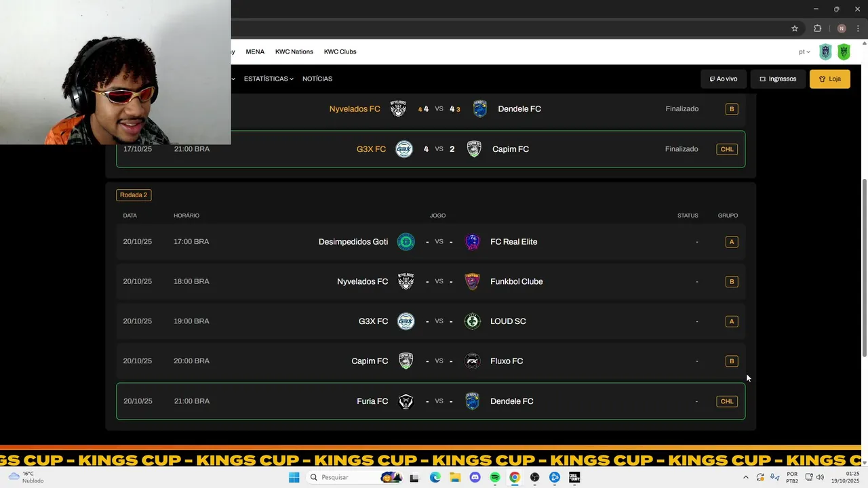Screen dimensions: 868x488
Task: Click the Desimpedidos Goti team crest
Action: (x=406, y=242)
